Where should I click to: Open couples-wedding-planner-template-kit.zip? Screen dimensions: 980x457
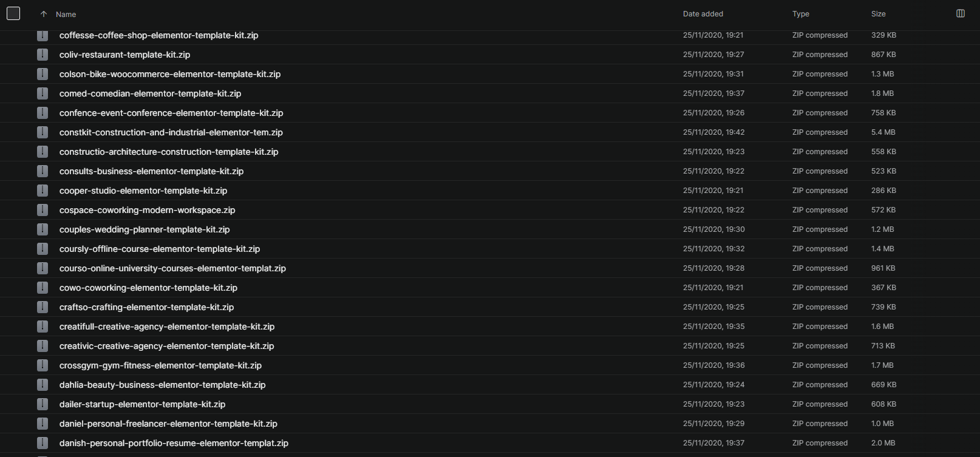pos(145,229)
